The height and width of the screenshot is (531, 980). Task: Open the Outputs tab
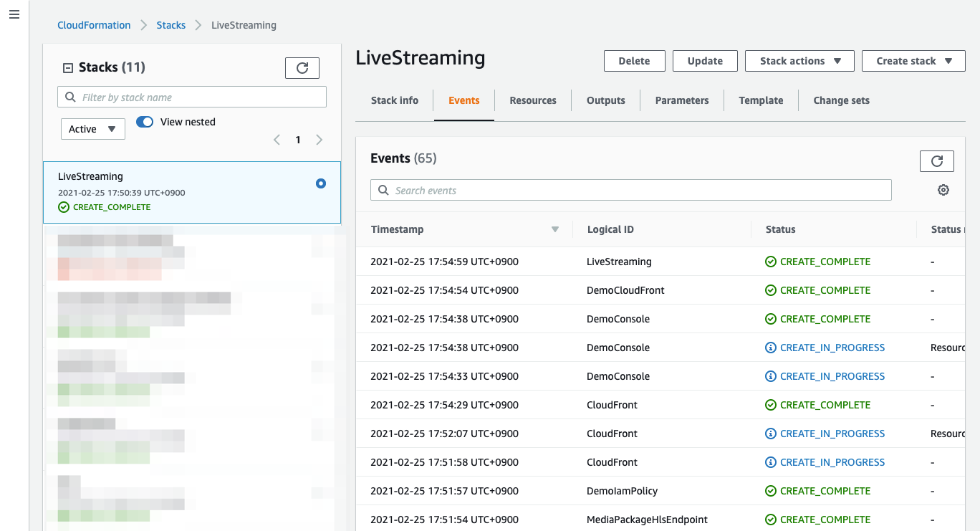606,100
